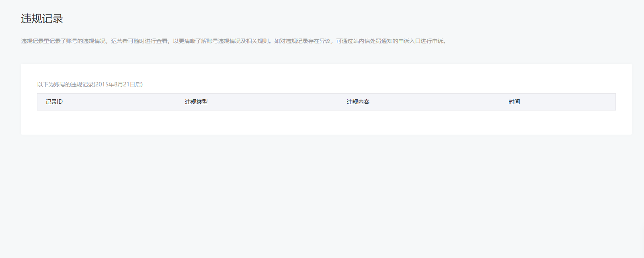Click 相关规则 in the description text
This screenshot has height=258, width=644.
tap(257, 41)
